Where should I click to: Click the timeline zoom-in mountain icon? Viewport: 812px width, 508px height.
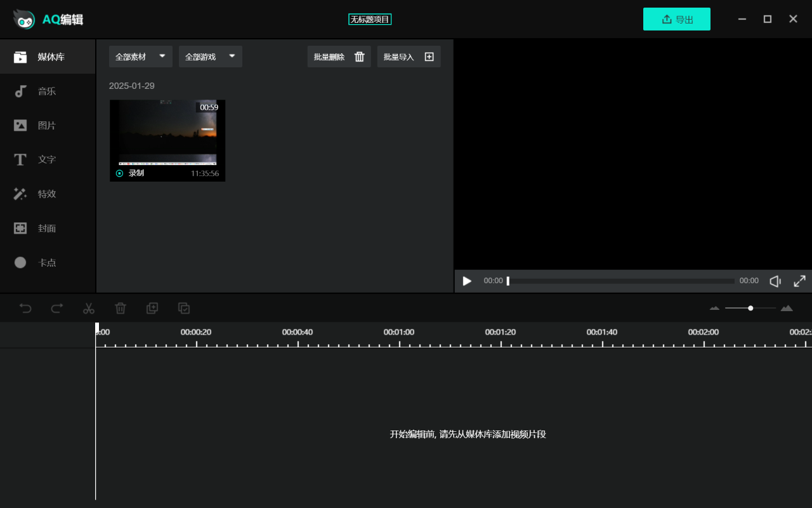[787, 308]
